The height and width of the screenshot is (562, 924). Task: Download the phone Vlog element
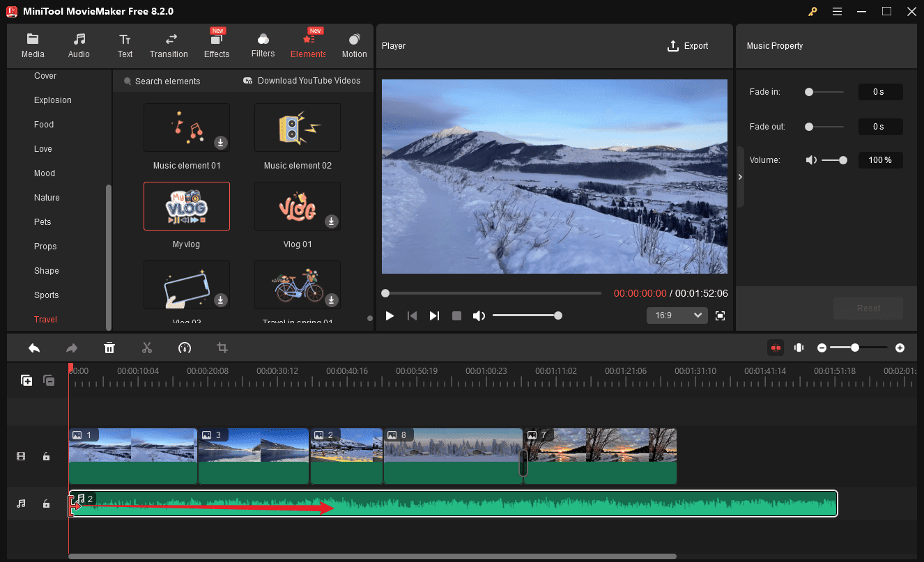220,300
